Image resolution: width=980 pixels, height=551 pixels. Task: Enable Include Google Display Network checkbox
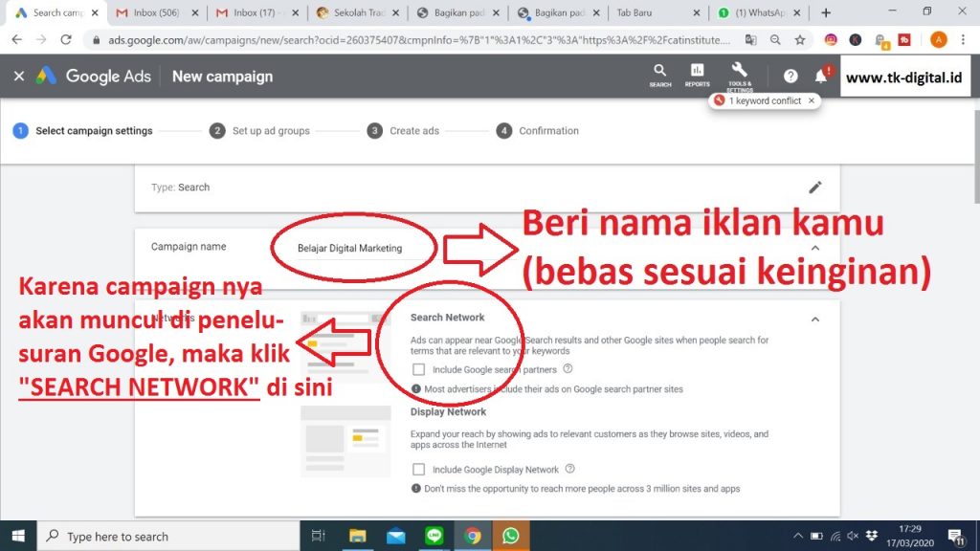point(418,470)
